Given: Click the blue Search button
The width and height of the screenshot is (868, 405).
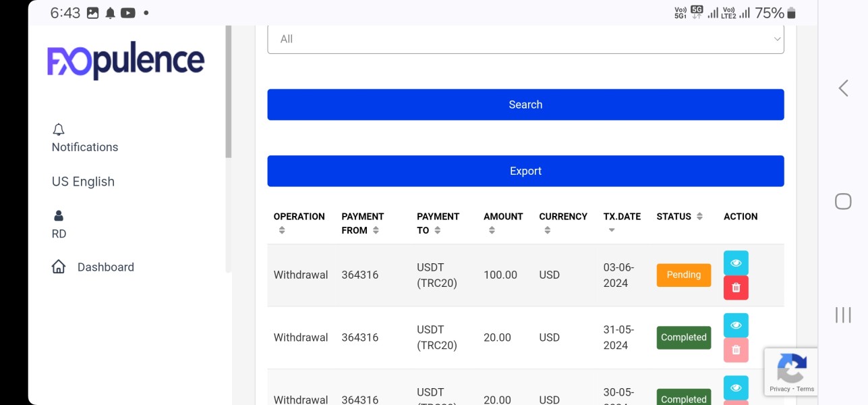Looking at the screenshot, I should click(525, 105).
